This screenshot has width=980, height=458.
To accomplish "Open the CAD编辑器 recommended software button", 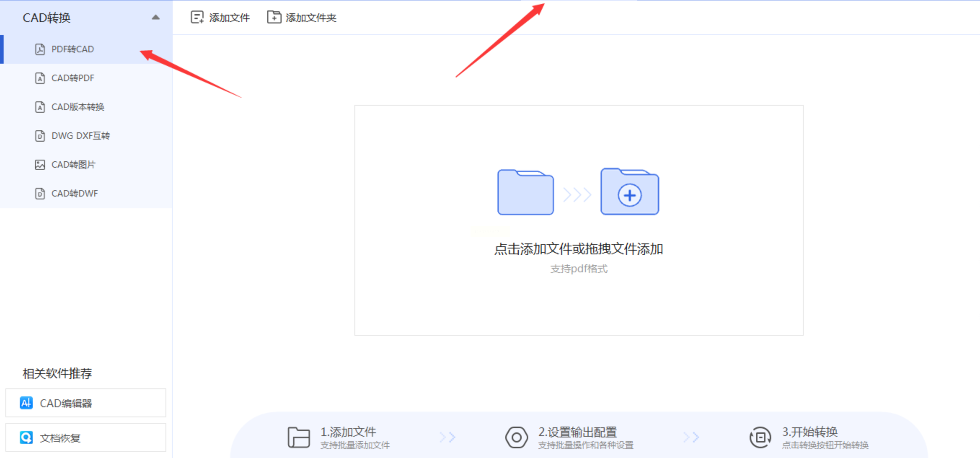I will tap(85, 403).
